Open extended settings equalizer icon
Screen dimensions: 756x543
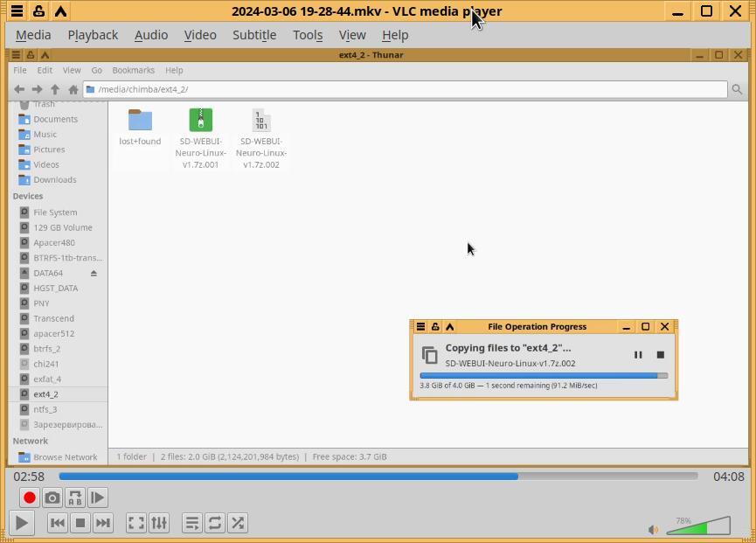[159, 523]
